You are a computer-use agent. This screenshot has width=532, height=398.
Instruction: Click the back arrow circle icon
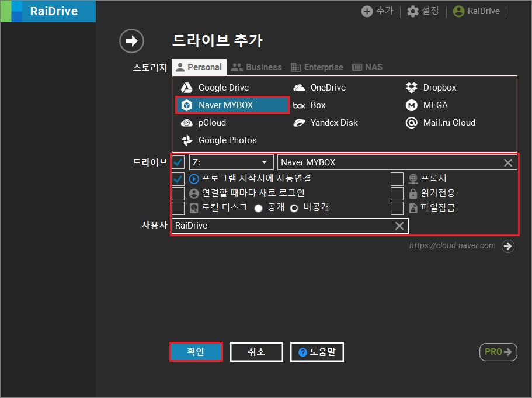click(x=131, y=41)
